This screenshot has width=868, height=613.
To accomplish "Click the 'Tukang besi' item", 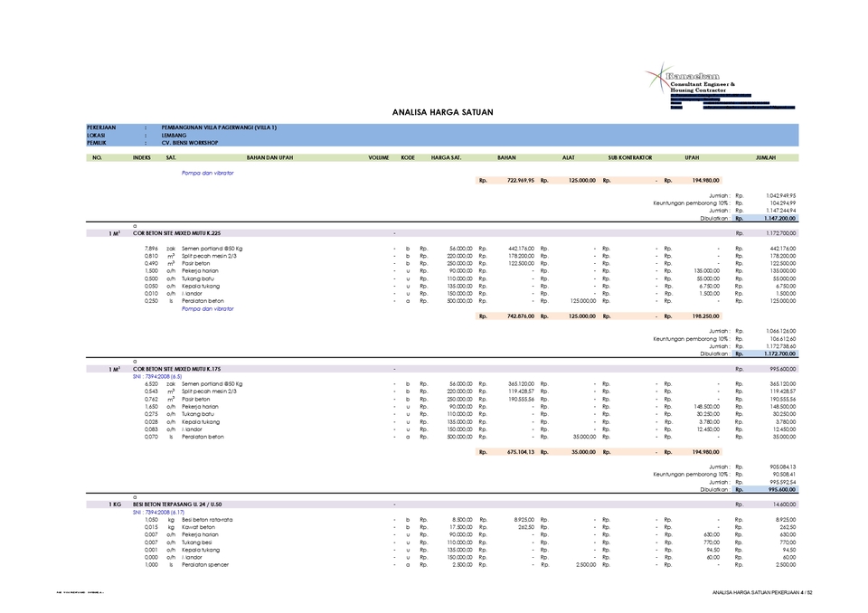I will click(196, 542).
